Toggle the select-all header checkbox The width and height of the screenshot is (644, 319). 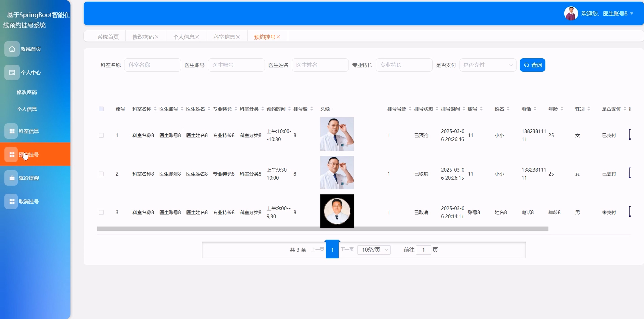coord(101,109)
